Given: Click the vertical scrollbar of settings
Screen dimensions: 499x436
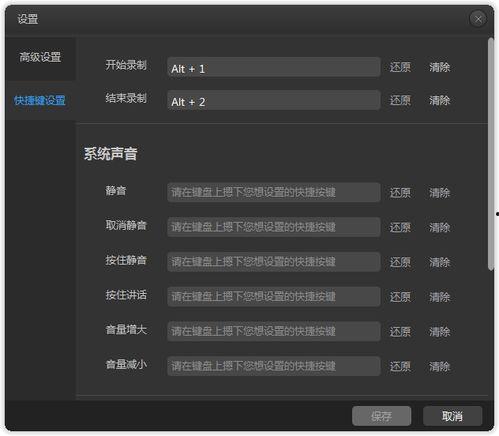Looking at the screenshot, I should click(491, 154).
